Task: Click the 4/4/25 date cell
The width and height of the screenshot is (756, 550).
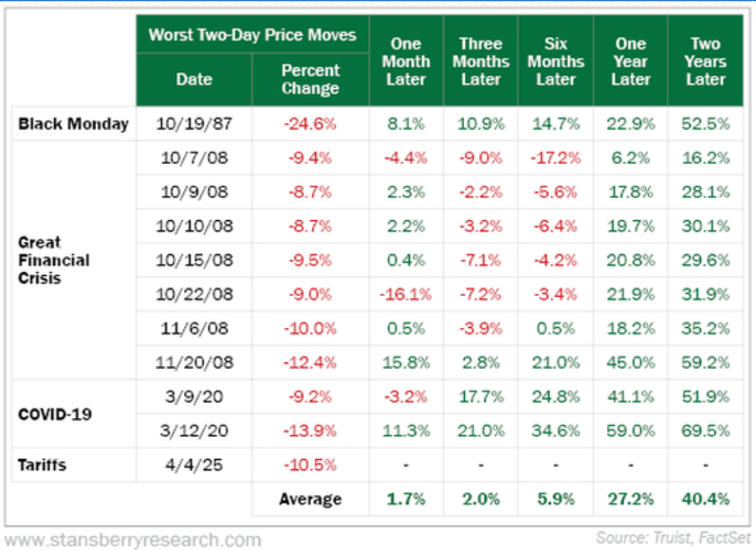Action: click(x=194, y=465)
